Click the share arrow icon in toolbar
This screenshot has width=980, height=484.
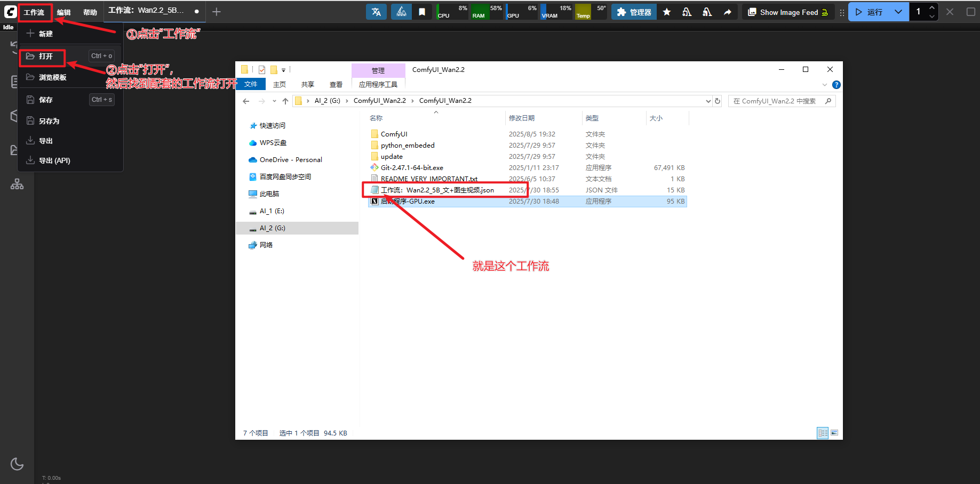[x=727, y=12]
